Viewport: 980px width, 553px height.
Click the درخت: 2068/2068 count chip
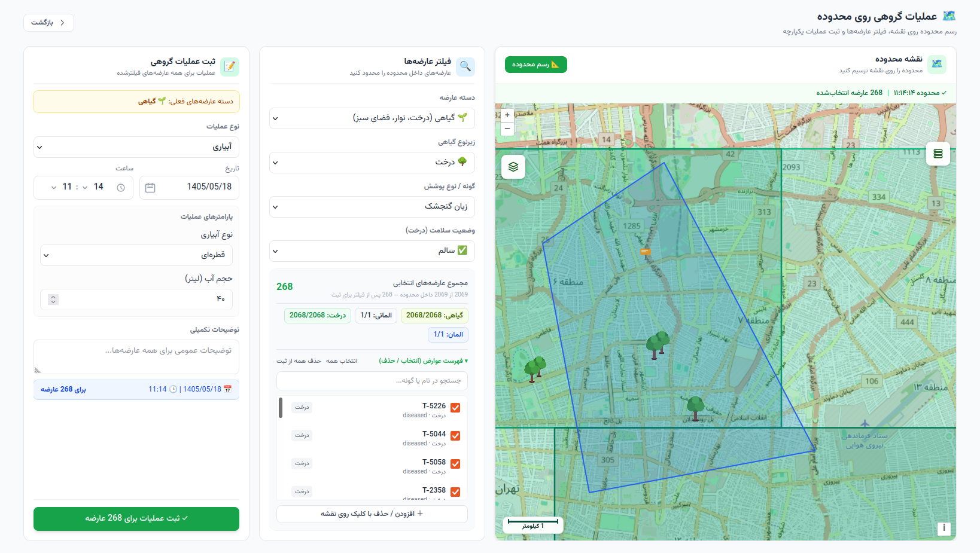318,316
